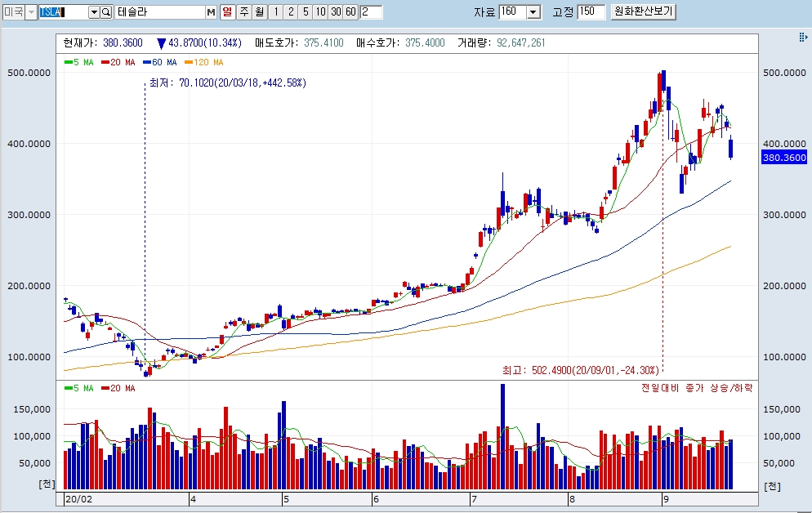Click the ticker search magnifier icon

[x=106, y=12]
